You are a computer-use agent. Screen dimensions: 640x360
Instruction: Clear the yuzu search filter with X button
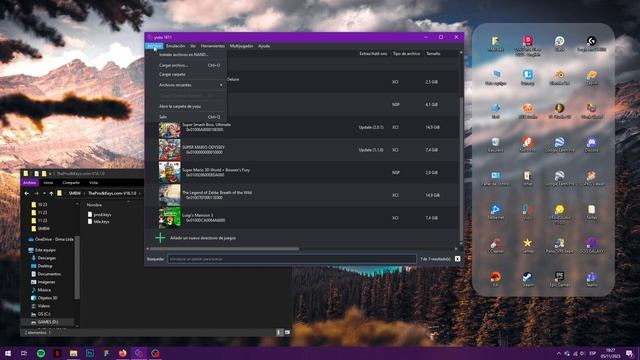[x=457, y=259]
